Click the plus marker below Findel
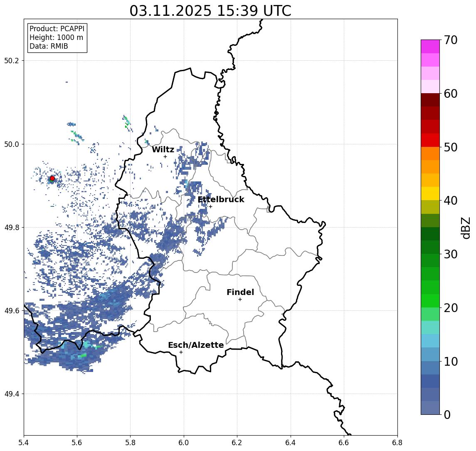The image size is (476, 451). point(240,300)
